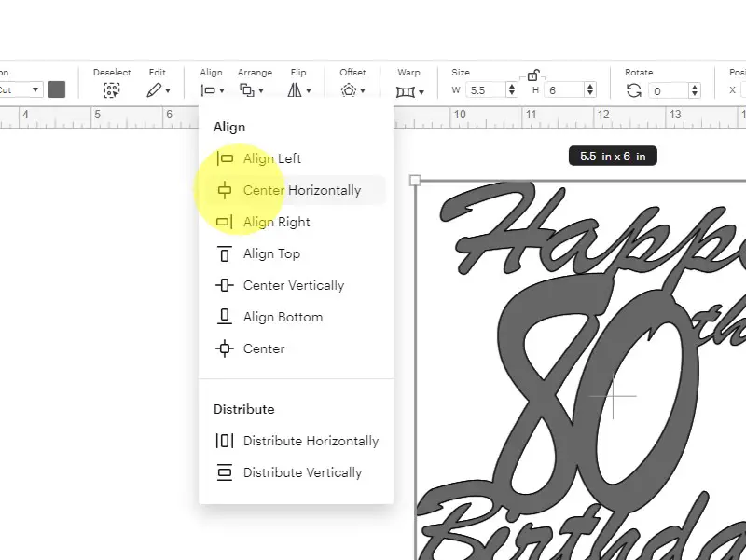The height and width of the screenshot is (560, 746).
Task: Decrease width using the down stepper
Action: click(x=512, y=93)
